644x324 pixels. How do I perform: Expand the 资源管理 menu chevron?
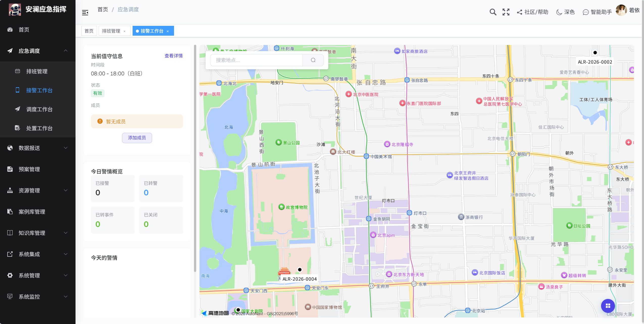tap(65, 190)
